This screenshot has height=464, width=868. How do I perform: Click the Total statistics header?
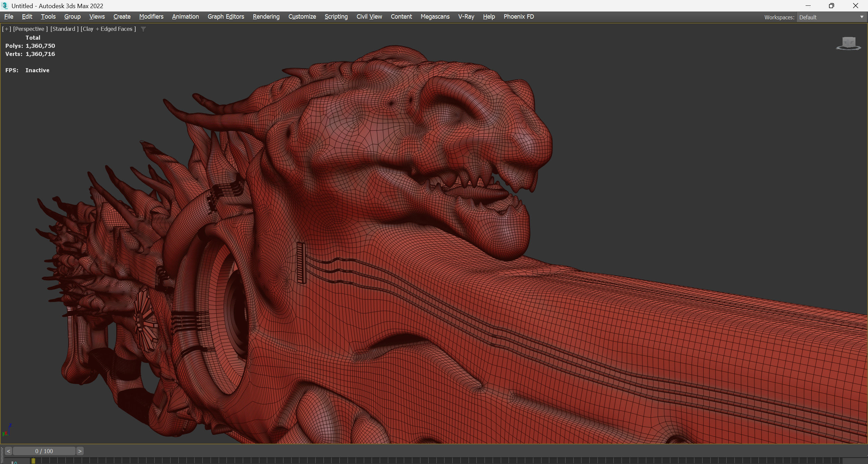tap(33, 38)
